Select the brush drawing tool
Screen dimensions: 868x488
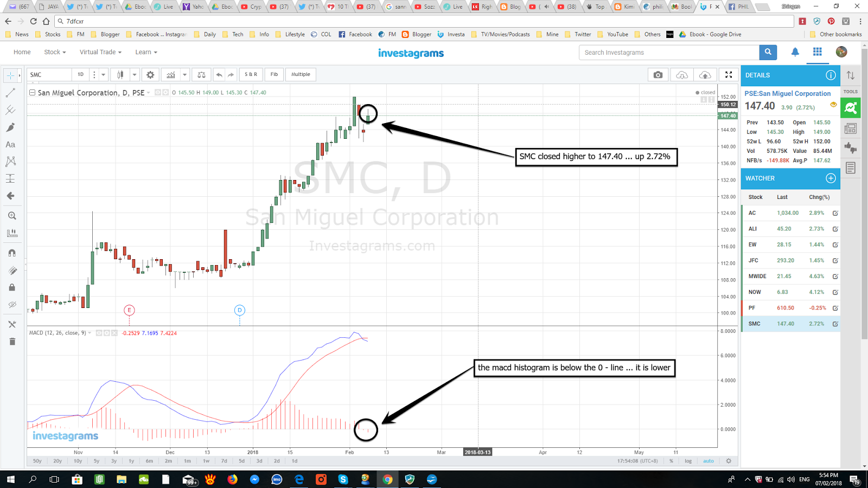pyautogui.click(x=10, y=127)
